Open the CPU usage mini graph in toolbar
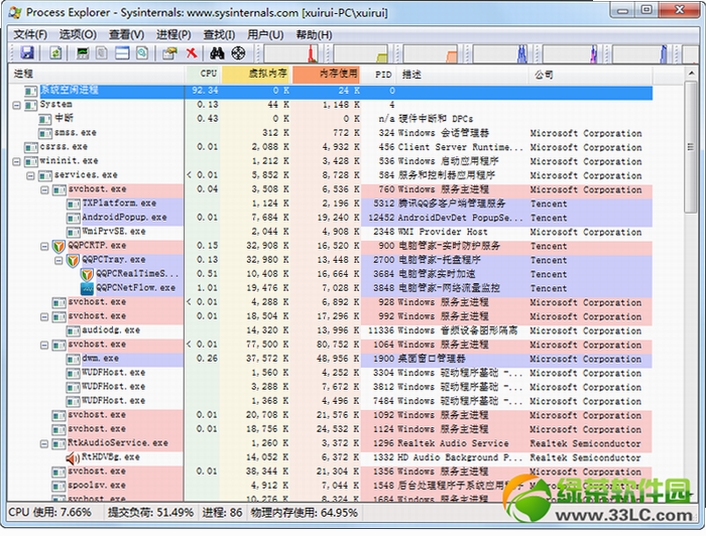 click(290, 54)
